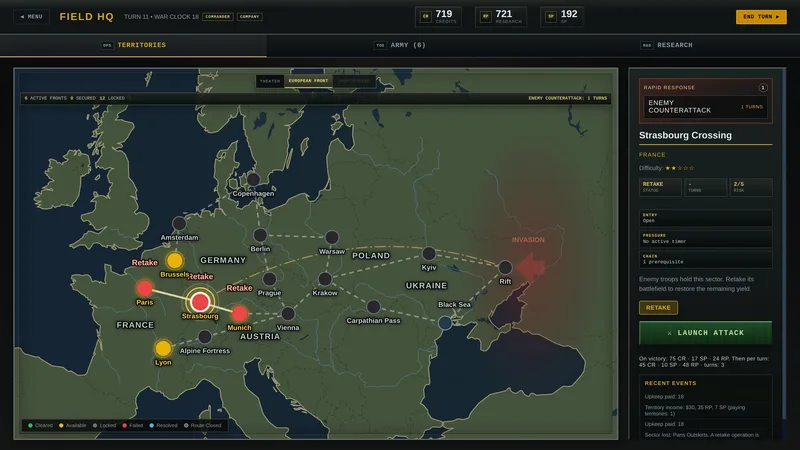End the current turn
The image size is (800, 450).
coord(761,16)
